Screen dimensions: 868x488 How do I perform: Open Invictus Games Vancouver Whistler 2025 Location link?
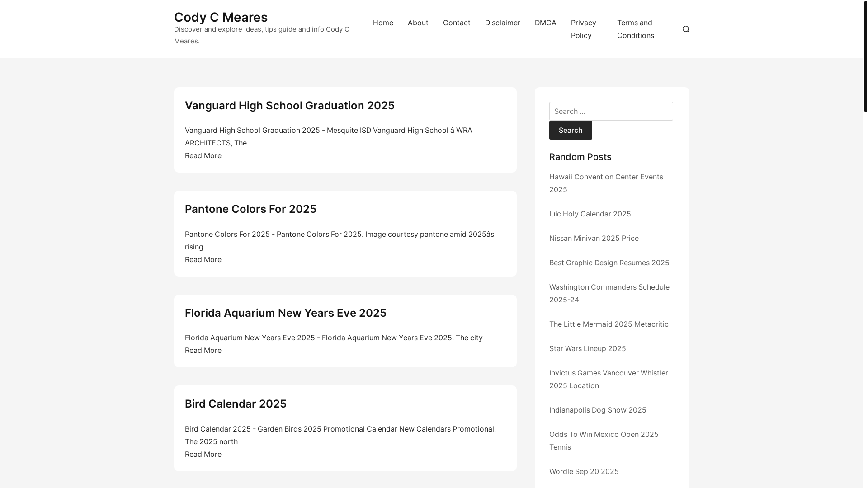pyautogui.click(x=609, y=379)
